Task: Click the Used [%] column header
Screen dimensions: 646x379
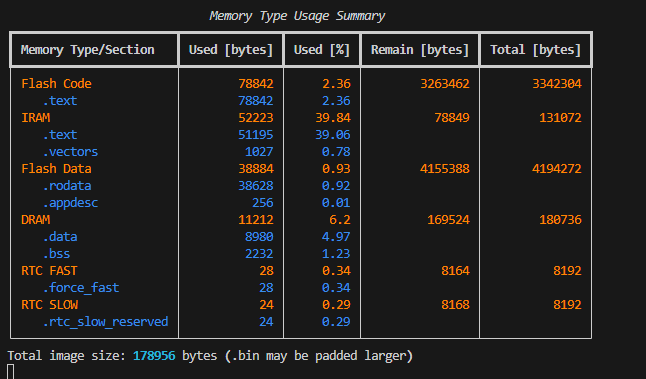Action: [321, 50]
